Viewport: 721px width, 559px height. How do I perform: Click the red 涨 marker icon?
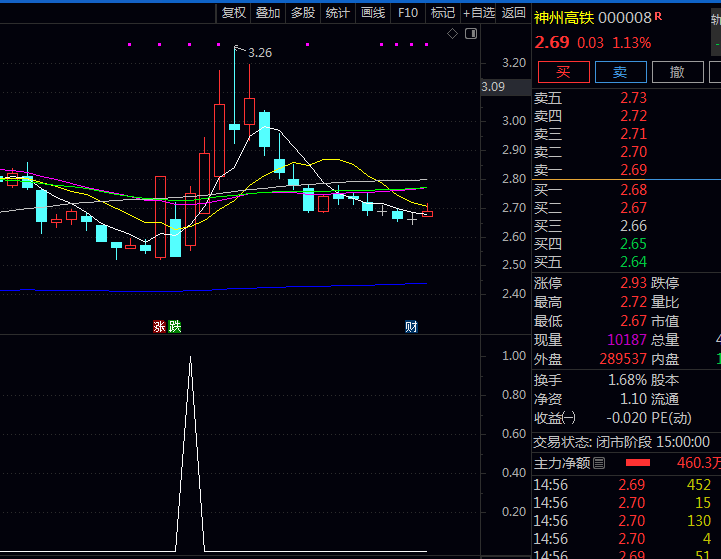159,326
